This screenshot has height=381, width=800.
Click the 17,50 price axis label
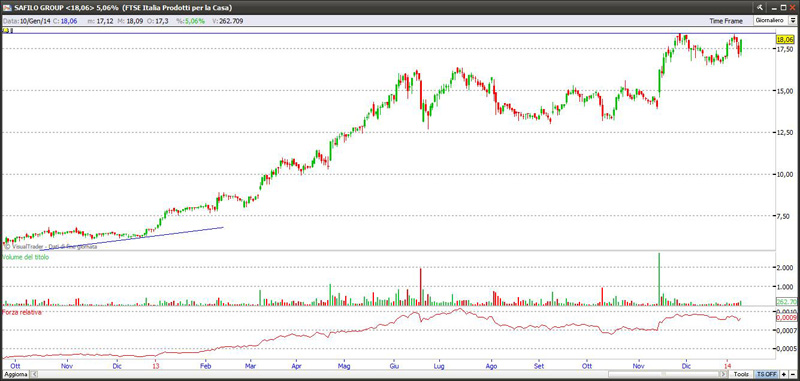pos(785,49)
